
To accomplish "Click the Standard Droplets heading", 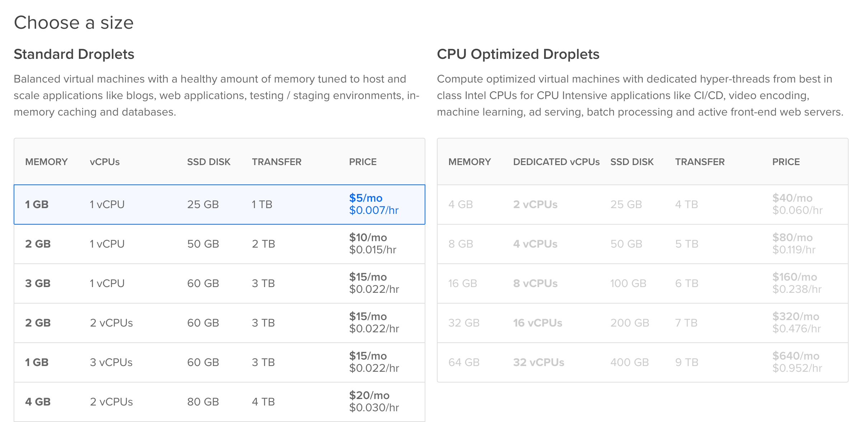I will pyautogui.click(x=74, y=54).
